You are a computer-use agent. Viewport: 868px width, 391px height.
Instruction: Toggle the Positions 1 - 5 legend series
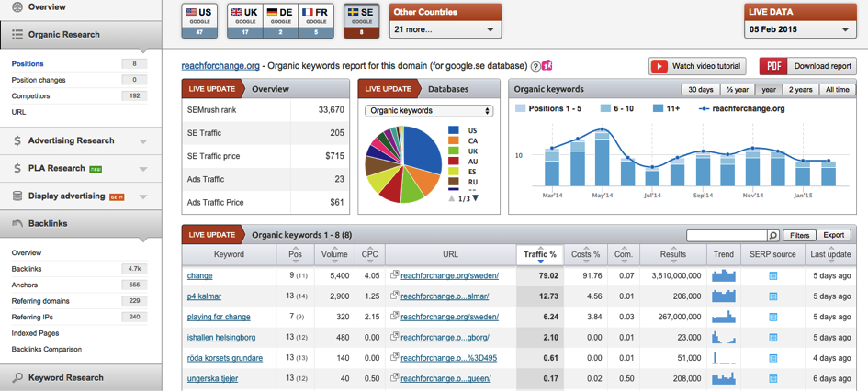click(x=548, y=109)
